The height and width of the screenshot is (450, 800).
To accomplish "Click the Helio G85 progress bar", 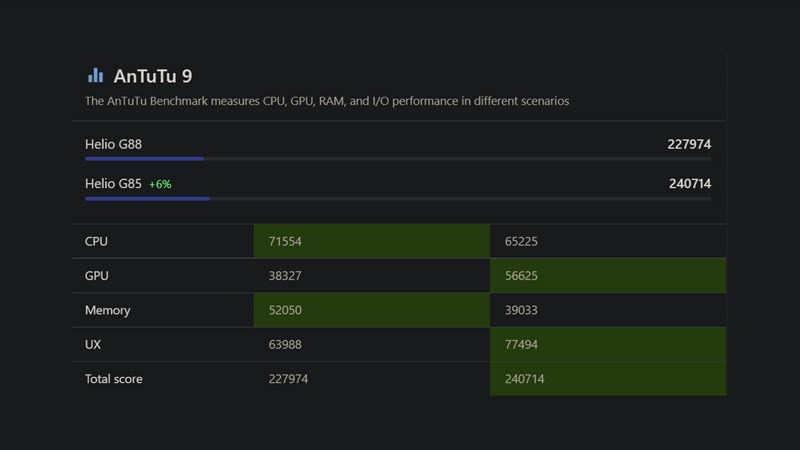I will pyautogui.click(x=398, y=199).
